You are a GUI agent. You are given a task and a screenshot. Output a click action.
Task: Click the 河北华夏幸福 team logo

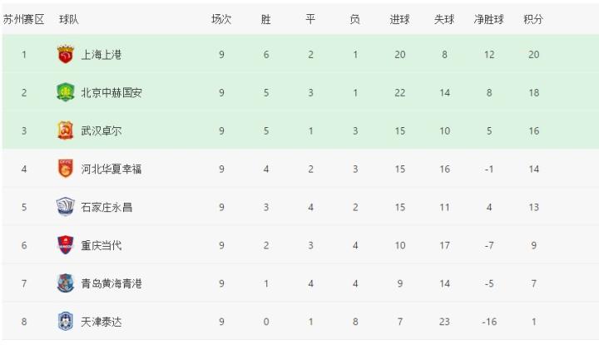65,169
